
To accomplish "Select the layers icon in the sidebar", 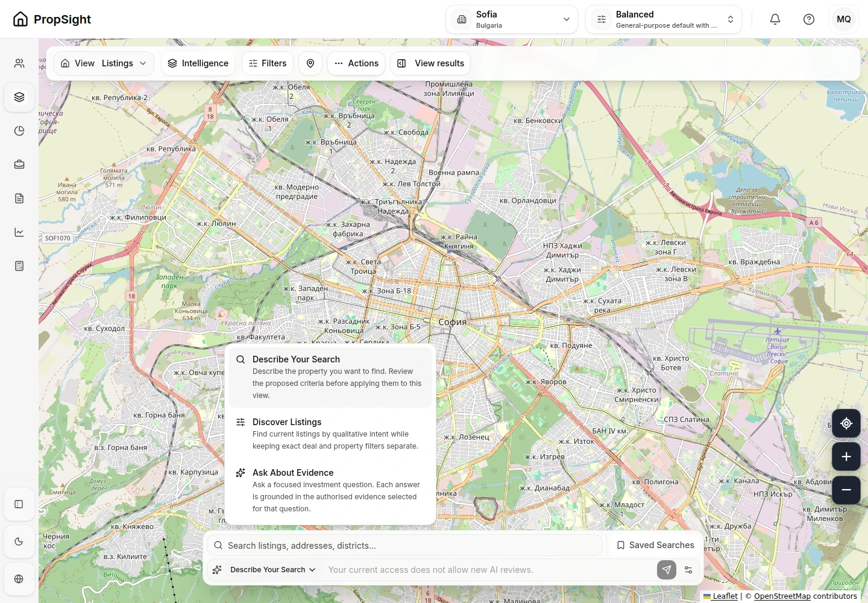I will (19, 97).
